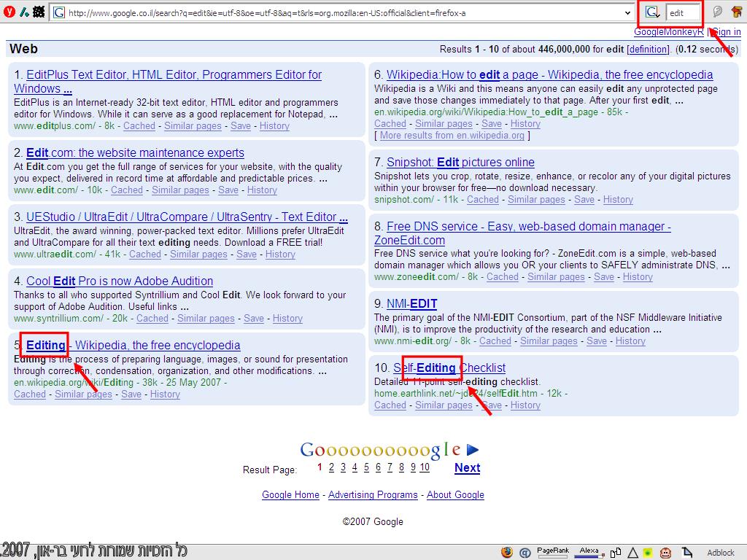Open the address bar history dropdown arrow

click(x=627, y=13)
